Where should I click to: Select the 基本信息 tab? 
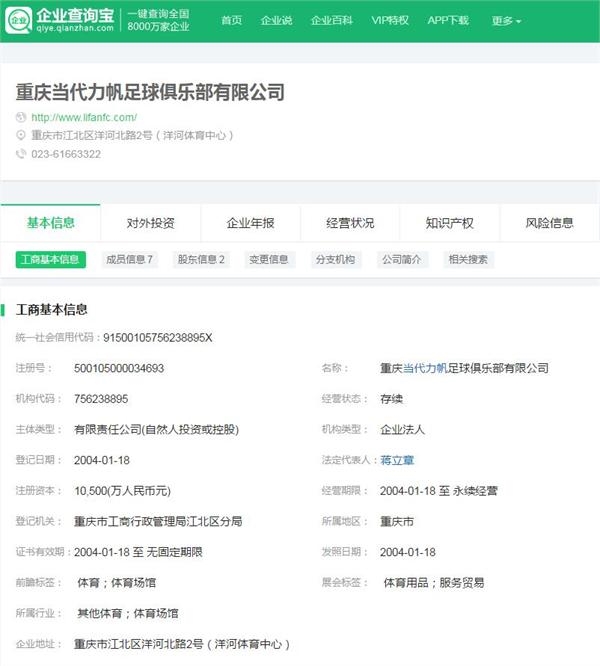pyautogui.click(x=51, y=223)
